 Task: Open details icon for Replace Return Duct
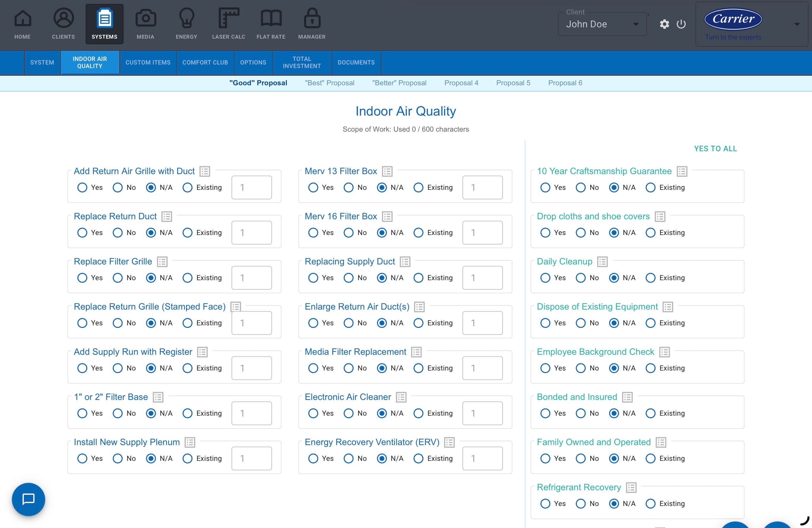[x=166, y=217]
